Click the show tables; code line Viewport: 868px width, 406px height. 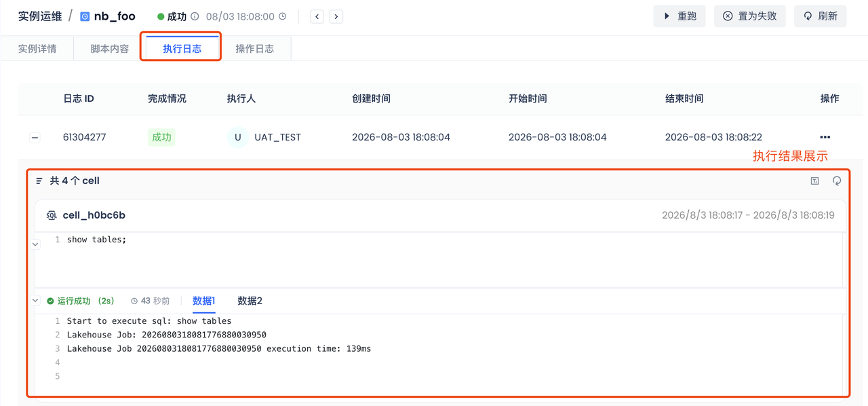pyautogui.click(x=96, y=240)
